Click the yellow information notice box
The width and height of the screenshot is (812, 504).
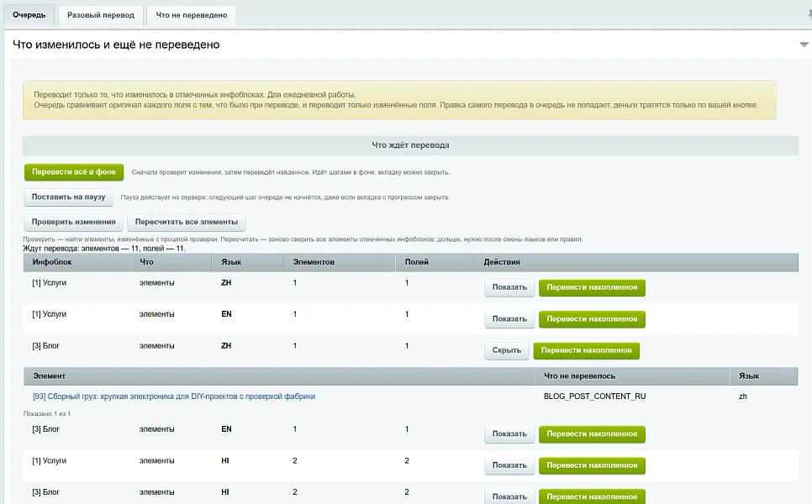(x=399, y=100)
